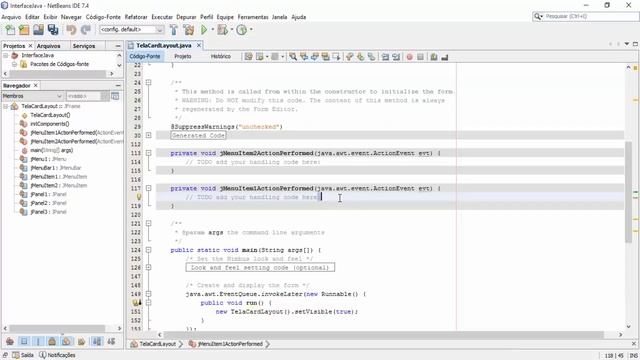Image resolution: width=640 pixels, height=360 pixels.
Task: Expand the Generated Code fold on line 30
Action: (x=149, y=135)
